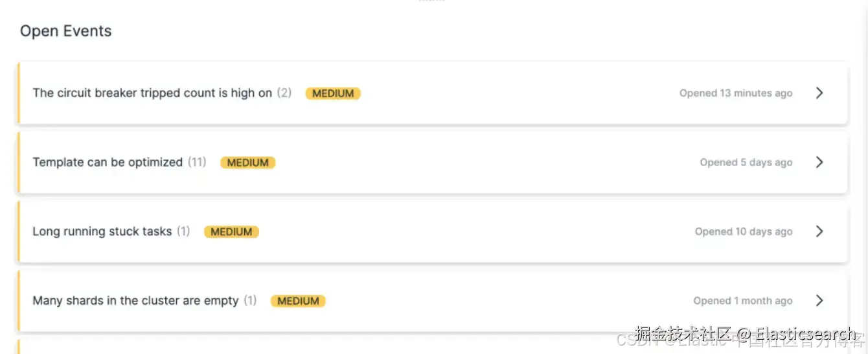868x354 pixels.
Task: Click the "Opened 5 days ago" timestamp
Action: pos(746,163)
